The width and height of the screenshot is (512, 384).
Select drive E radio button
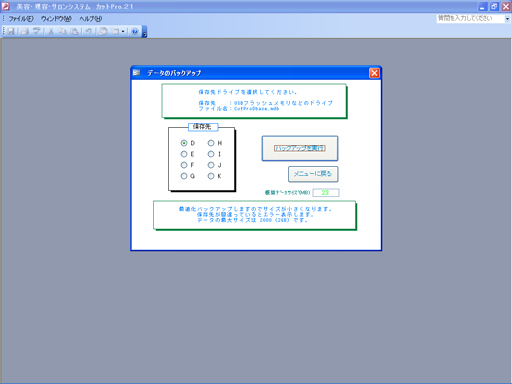(x=184, y=154)
